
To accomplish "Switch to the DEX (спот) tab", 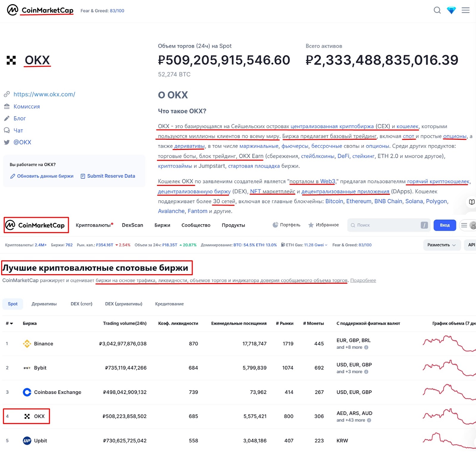I will tap(82, 304).
